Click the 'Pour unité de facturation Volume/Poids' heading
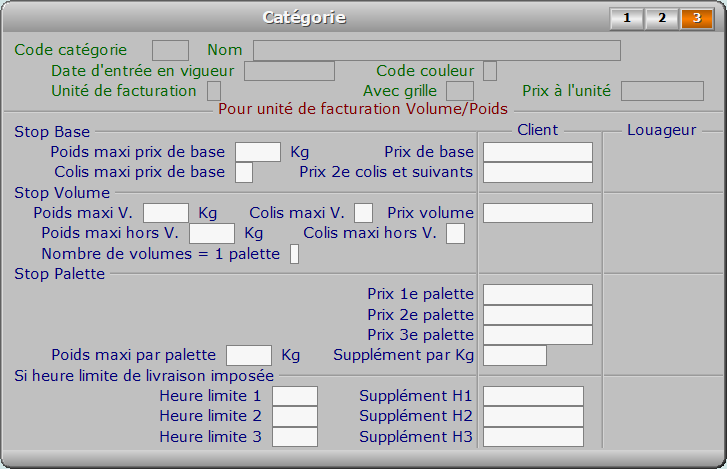The width and height of the screenshot is (727, 469). click(x=363, y=109)
